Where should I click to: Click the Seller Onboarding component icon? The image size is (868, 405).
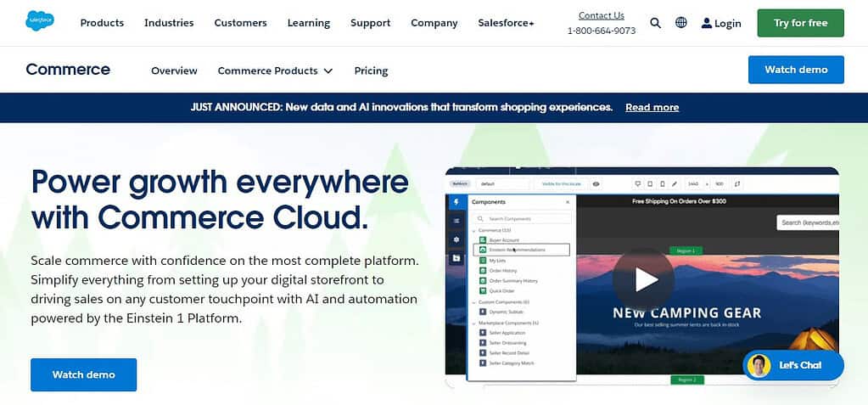click(x=482, y=343)
